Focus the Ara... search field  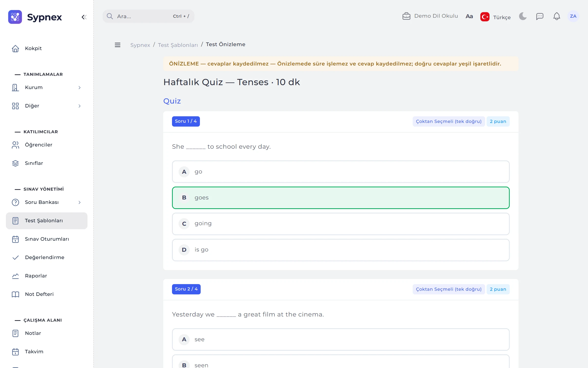point(148,16)
